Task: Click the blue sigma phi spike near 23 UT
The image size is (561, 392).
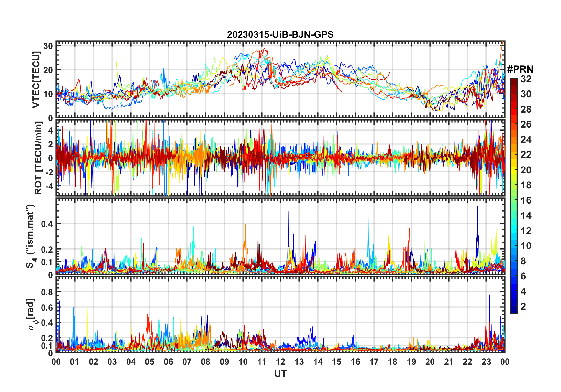Action: [489, 296]
